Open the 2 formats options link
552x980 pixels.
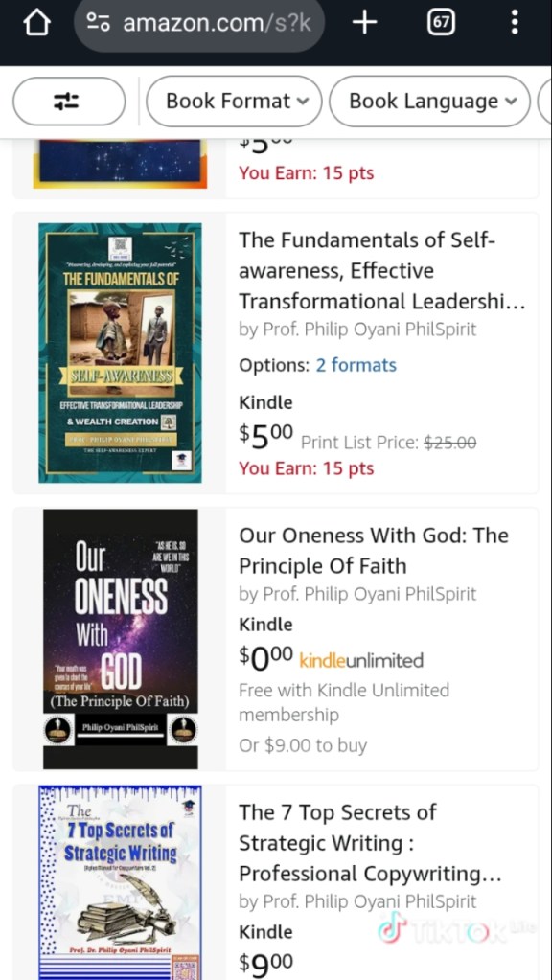pos(356,365)
